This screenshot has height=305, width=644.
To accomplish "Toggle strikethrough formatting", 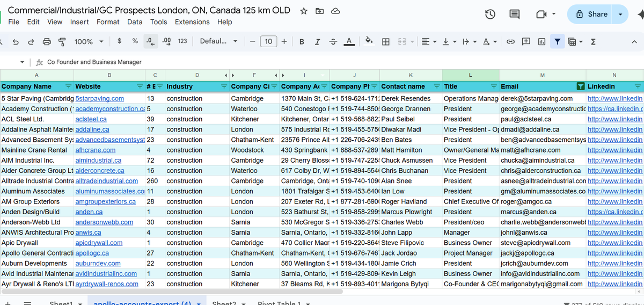I will 333,41.
